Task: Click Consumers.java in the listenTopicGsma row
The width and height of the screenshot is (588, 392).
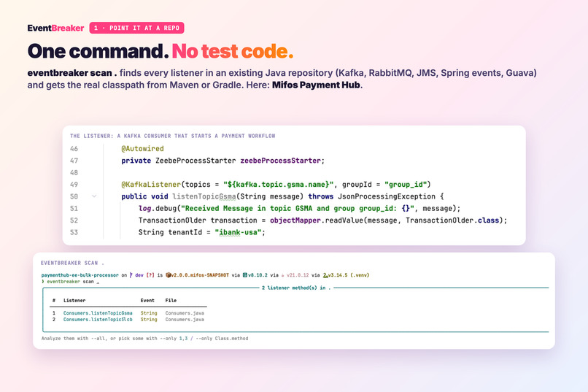Action: pos(185,313)
